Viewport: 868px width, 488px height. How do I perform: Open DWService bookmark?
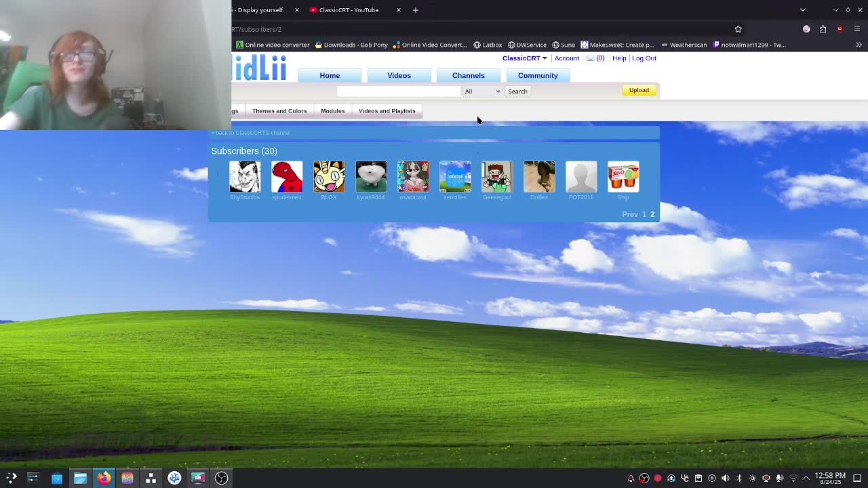pyautogui.click(x=527, y=45)
